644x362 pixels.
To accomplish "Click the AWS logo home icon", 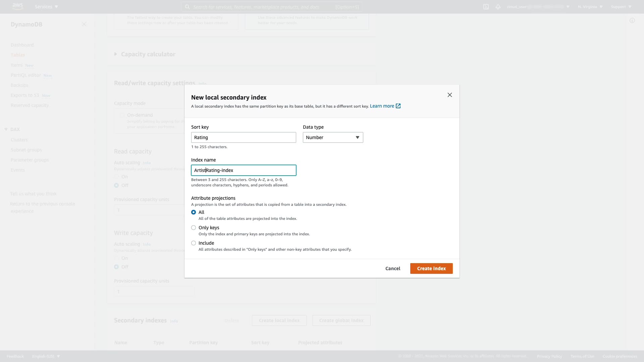I will pyautogui.click(x=17, y=6).
